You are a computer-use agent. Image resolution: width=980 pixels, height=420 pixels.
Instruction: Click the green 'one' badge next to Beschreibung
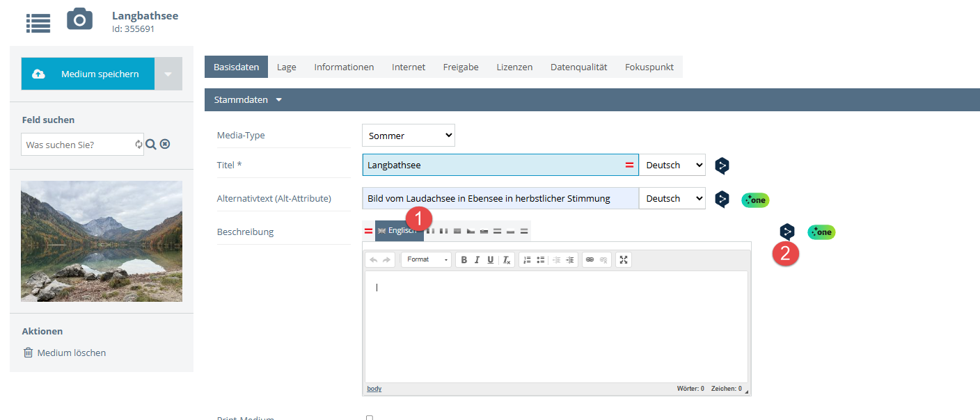click(x=821, y=232)
